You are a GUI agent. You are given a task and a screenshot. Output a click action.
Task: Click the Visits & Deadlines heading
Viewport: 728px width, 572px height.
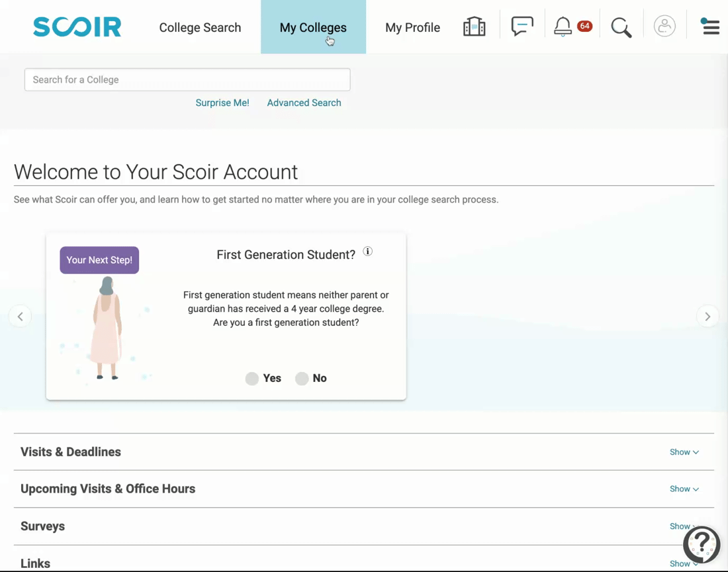pos(71,452)
